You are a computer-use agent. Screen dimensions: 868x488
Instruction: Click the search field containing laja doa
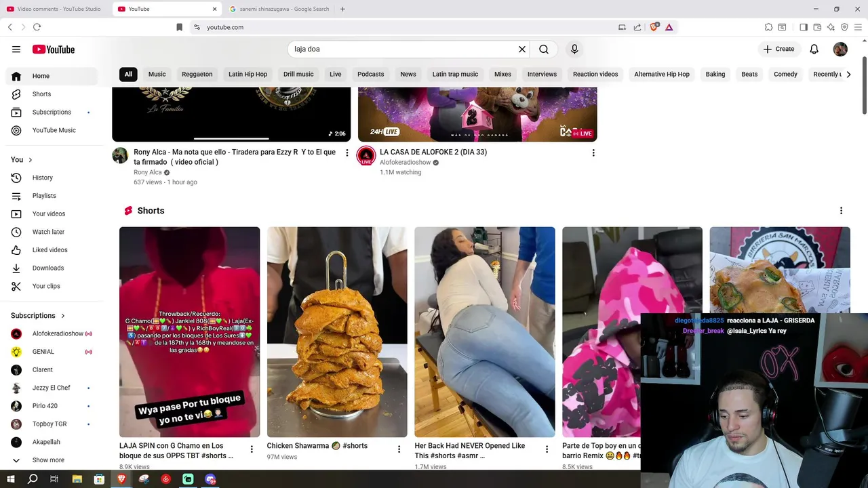coord(403,49)
